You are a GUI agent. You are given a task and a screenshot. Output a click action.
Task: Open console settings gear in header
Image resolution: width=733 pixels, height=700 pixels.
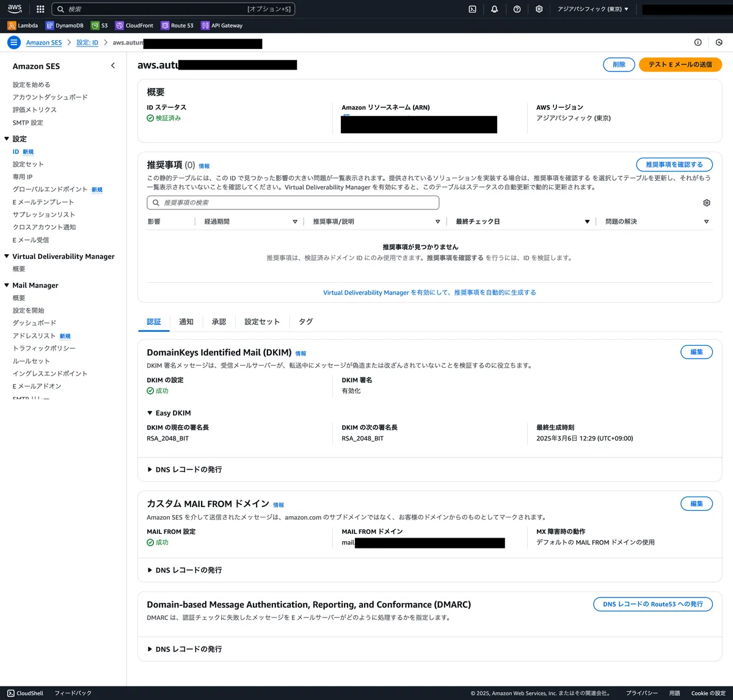(x=539, y=9)
